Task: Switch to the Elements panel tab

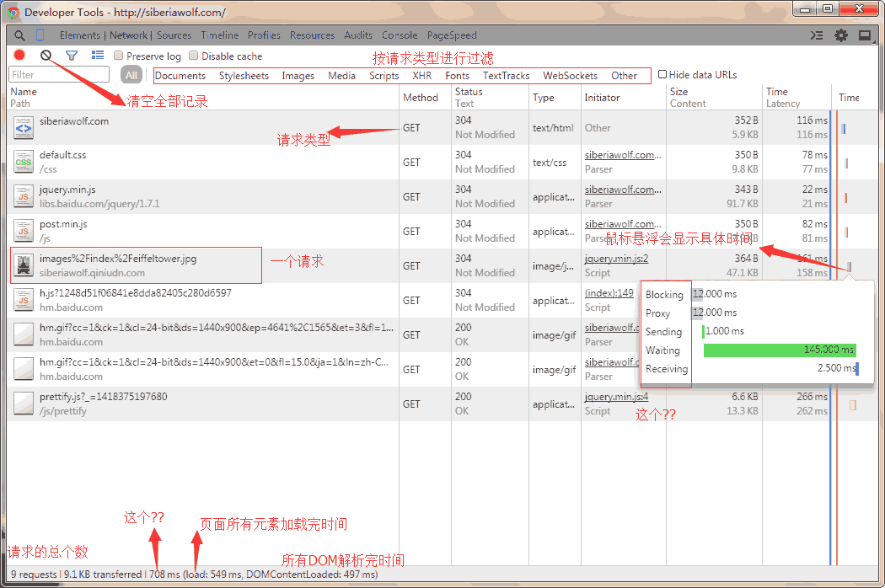Action: [79, 35]
